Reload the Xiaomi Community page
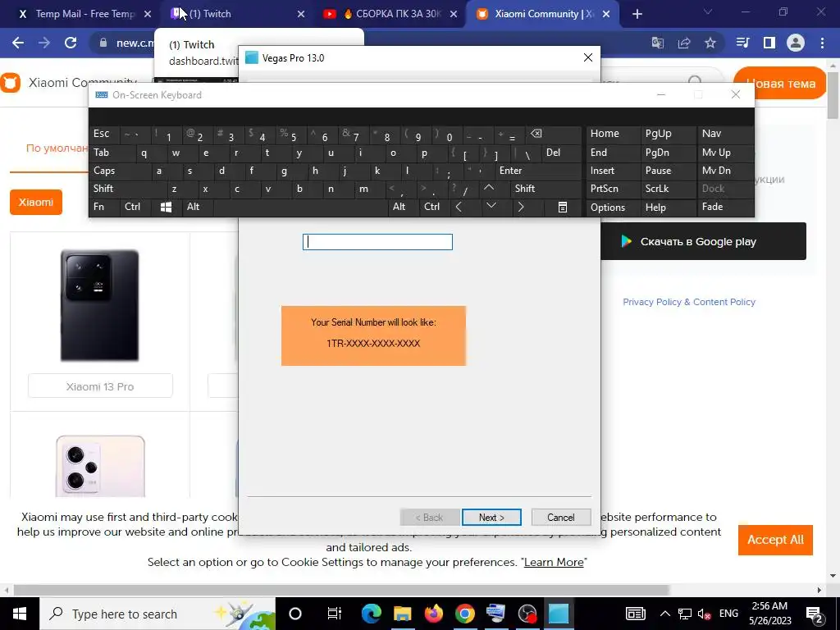The height and width of the screenshot is (630, 840). pos(71,43)
